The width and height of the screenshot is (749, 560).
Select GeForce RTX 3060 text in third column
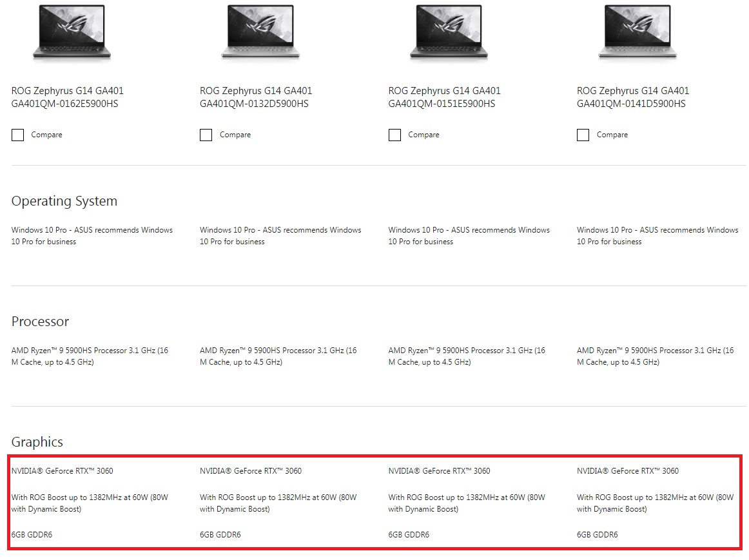[x=439, y=471]
